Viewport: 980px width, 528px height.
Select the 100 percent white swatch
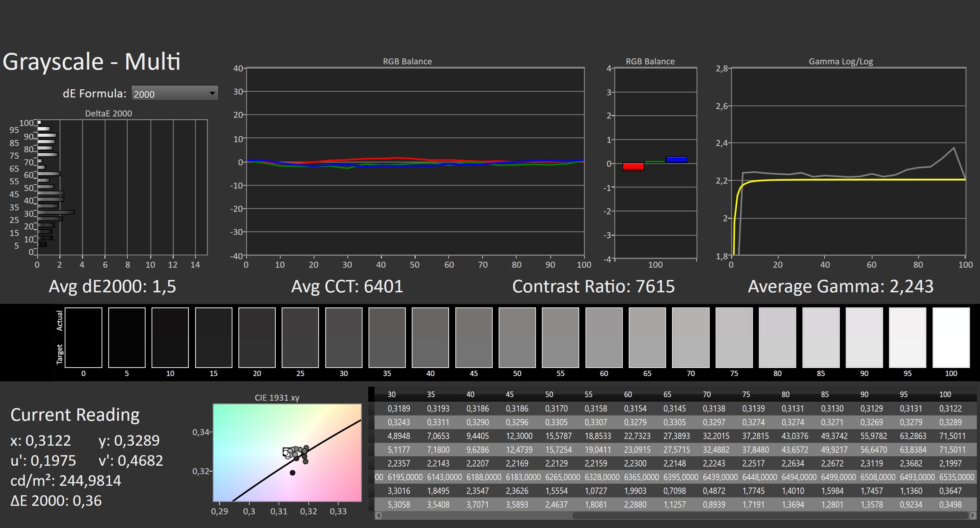coord(951,338)
